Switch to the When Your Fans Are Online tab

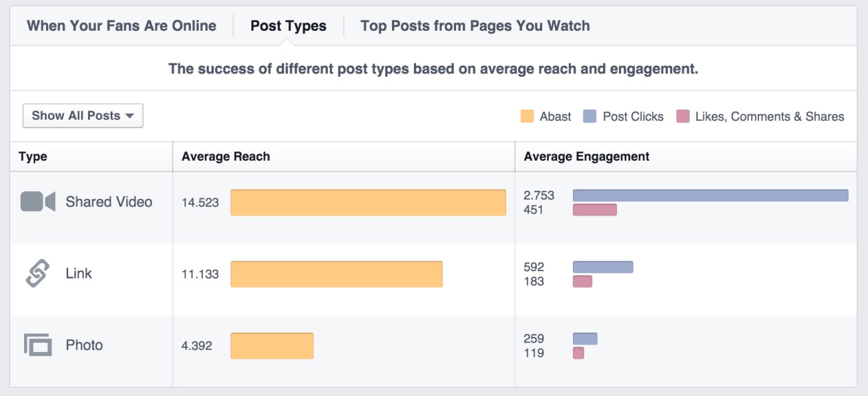pos(121,25)
